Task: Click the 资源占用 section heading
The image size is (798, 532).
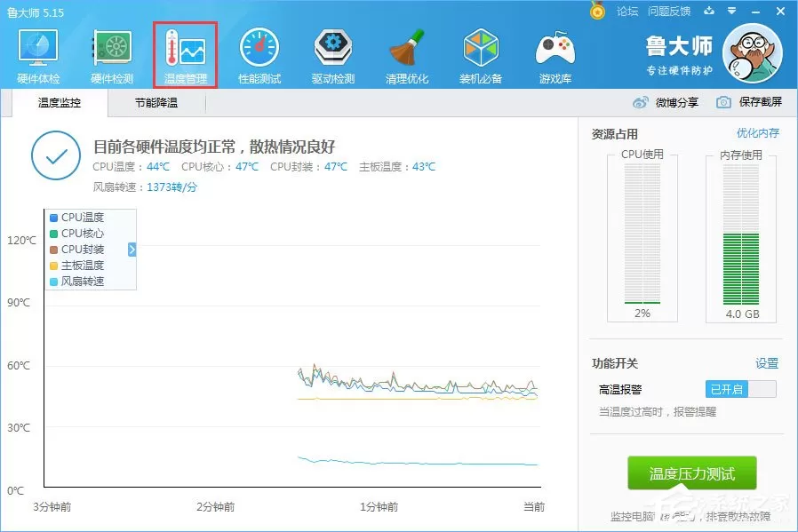Action: tap(615, 134)
